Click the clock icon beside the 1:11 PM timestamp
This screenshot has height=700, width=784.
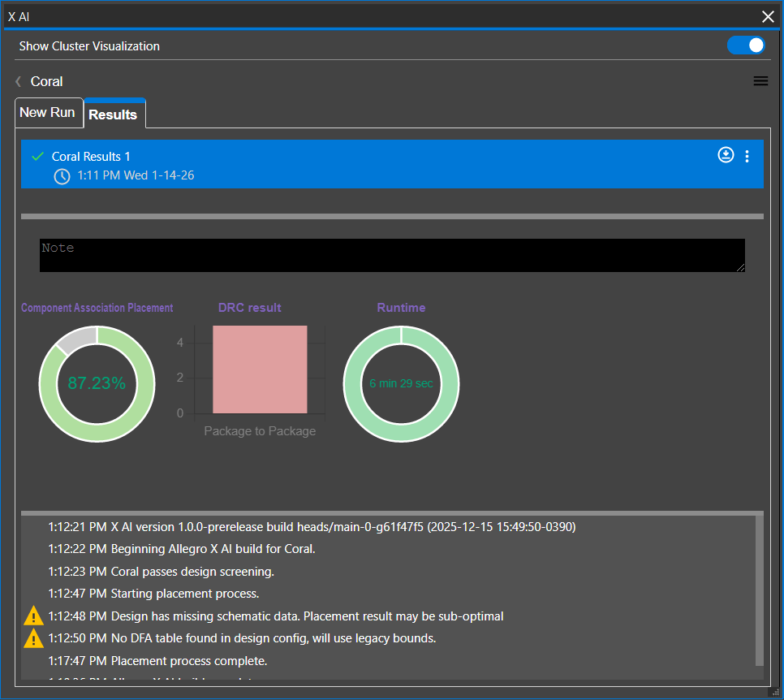[x=62, y=176]
